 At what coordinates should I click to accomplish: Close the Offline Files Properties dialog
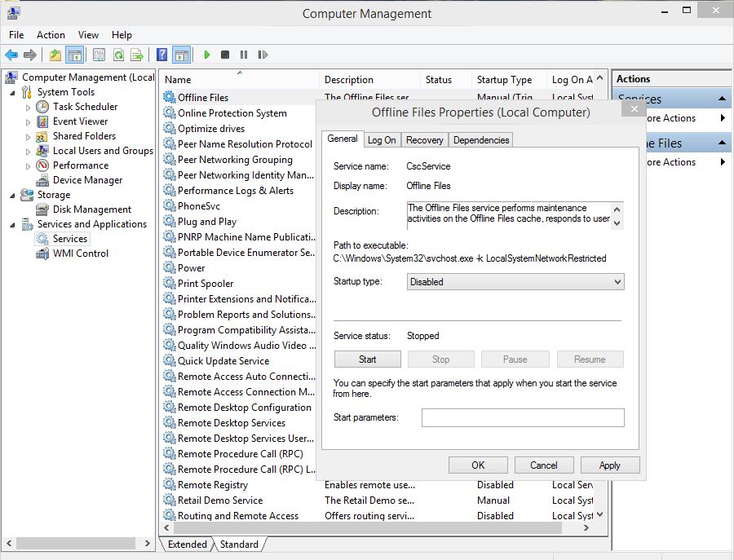coord(634,109)
